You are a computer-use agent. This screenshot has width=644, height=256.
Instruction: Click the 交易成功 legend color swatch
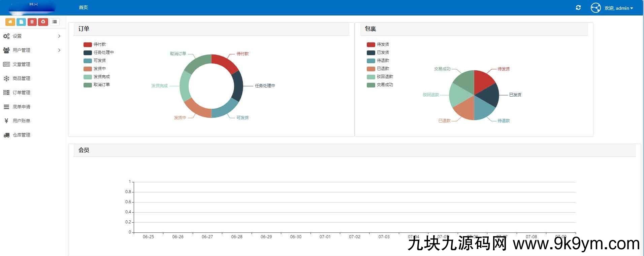[x=371, y=85]
